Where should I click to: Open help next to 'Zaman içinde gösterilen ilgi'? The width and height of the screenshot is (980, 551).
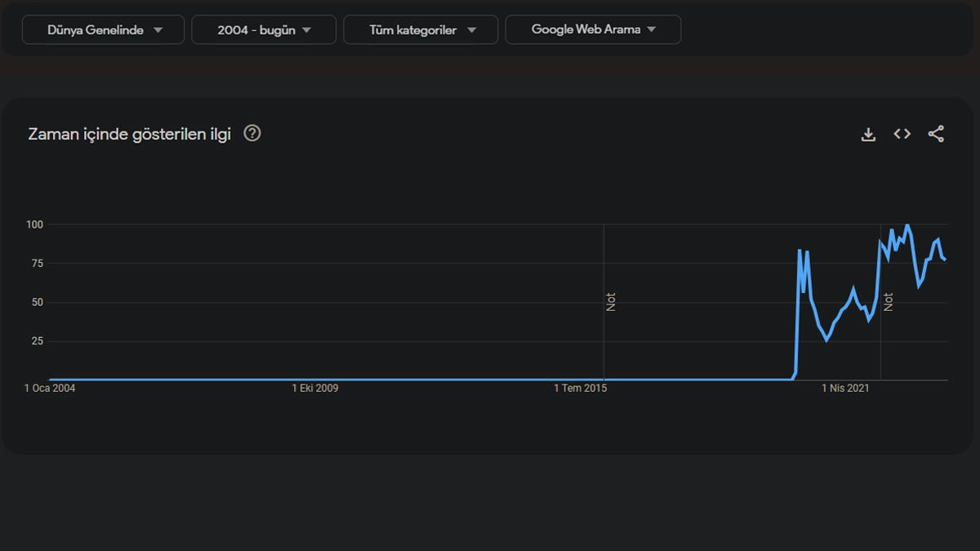tap(252, 134)
